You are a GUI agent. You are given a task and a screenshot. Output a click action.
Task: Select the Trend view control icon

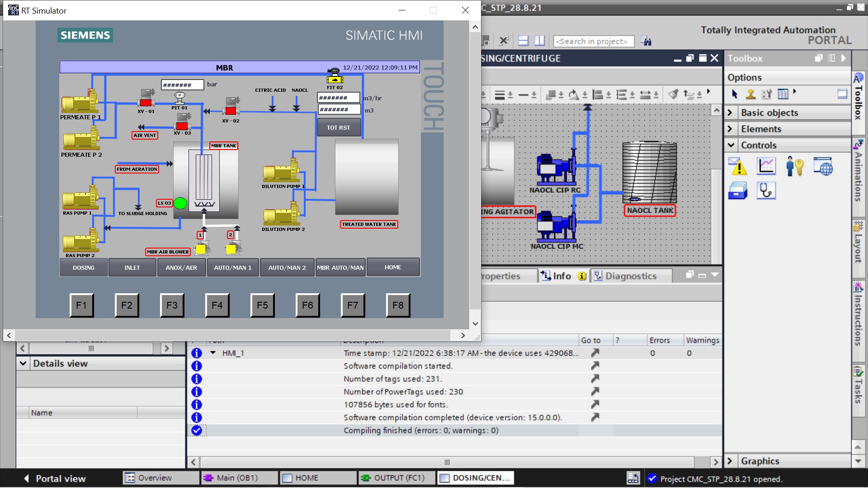click(766, 167)
